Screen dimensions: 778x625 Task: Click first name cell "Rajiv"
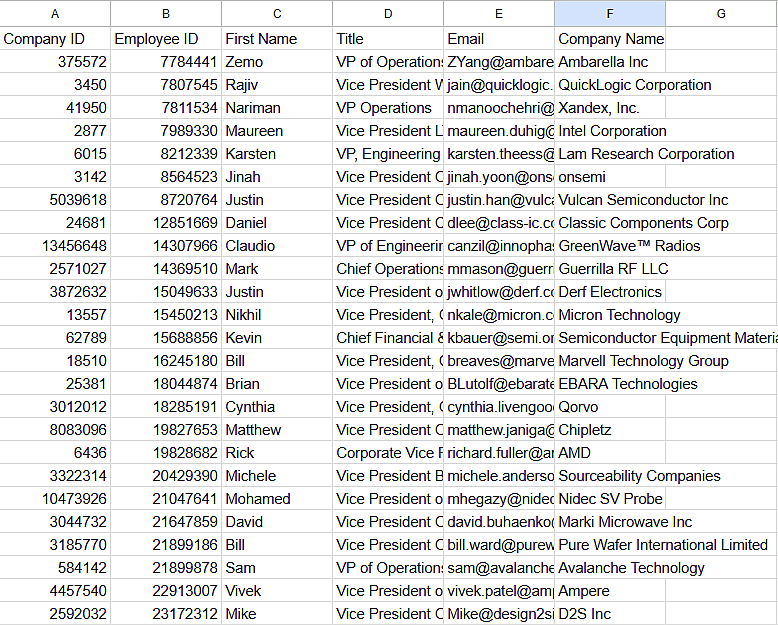pos(277,85)
